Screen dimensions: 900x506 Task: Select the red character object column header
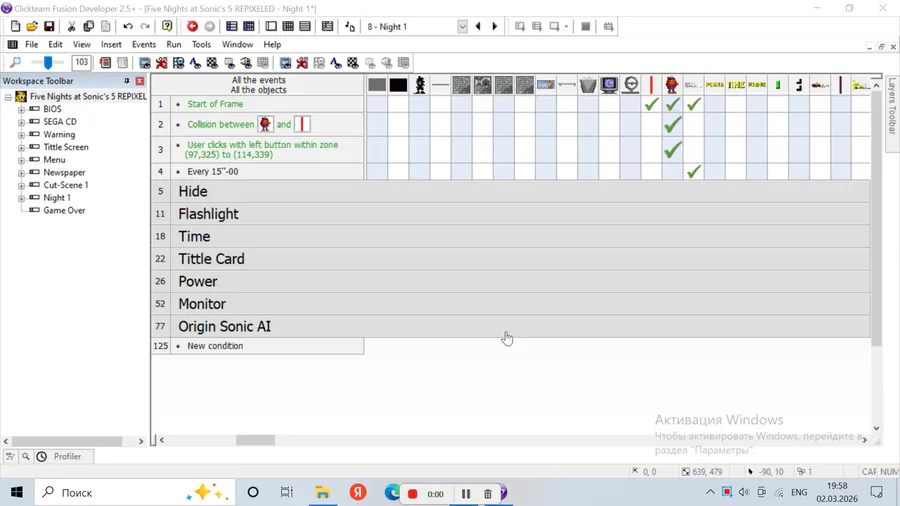672,85
